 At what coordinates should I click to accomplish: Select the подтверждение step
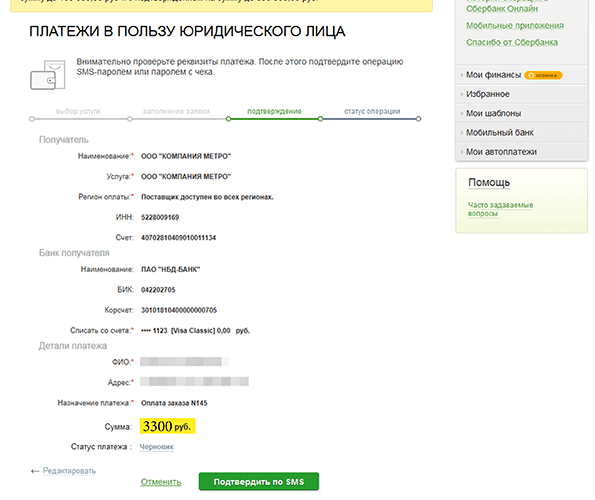click(x=274, y=111)
